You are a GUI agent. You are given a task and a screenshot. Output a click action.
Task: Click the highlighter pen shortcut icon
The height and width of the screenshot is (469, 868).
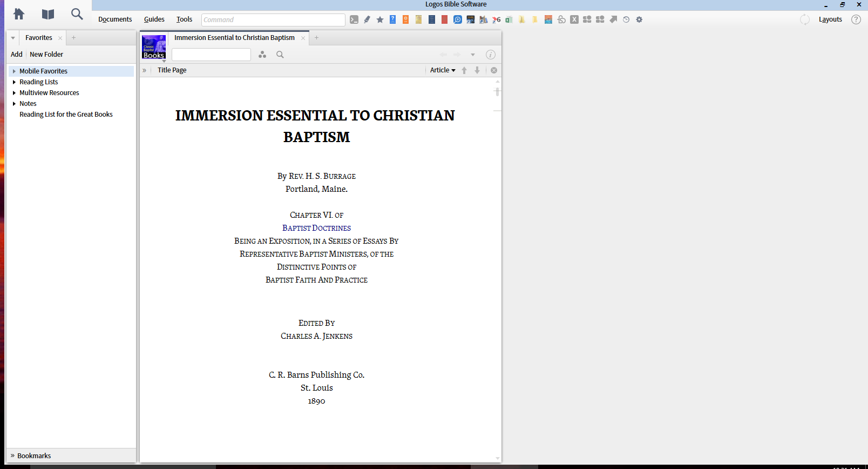click(x=367, y=19)
